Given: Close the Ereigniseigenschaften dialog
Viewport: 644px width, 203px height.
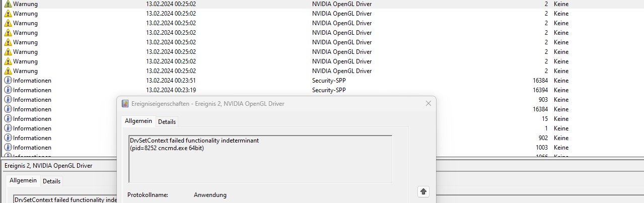Looking at the screenshot, I should click(428, 103).
